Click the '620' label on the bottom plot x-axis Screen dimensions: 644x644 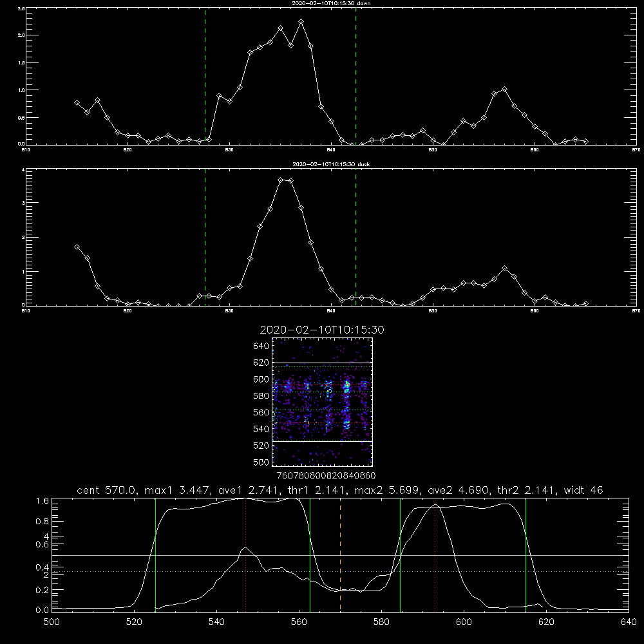546,622
